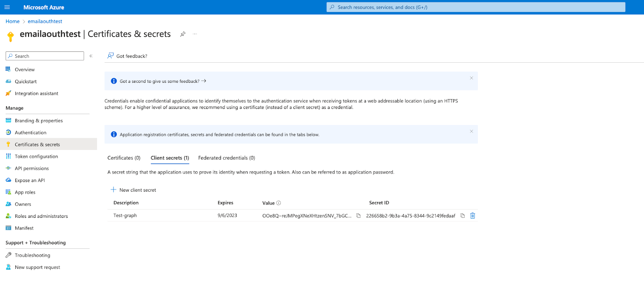The image size is (644, 301).
Task: Open the hamburger portal menu
Action: [x=7, y=7]
